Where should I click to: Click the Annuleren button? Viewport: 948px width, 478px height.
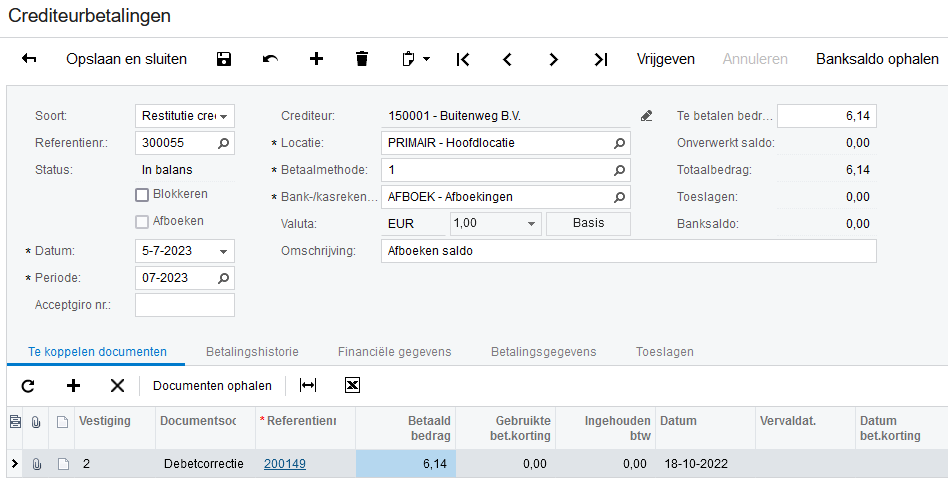(x=755, y=59)
